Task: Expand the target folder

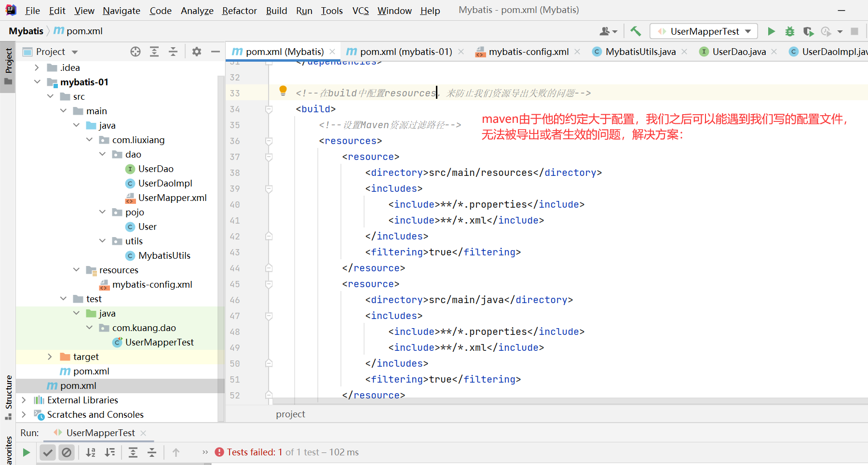Action: pyautogui.click(x=50, y=357)
